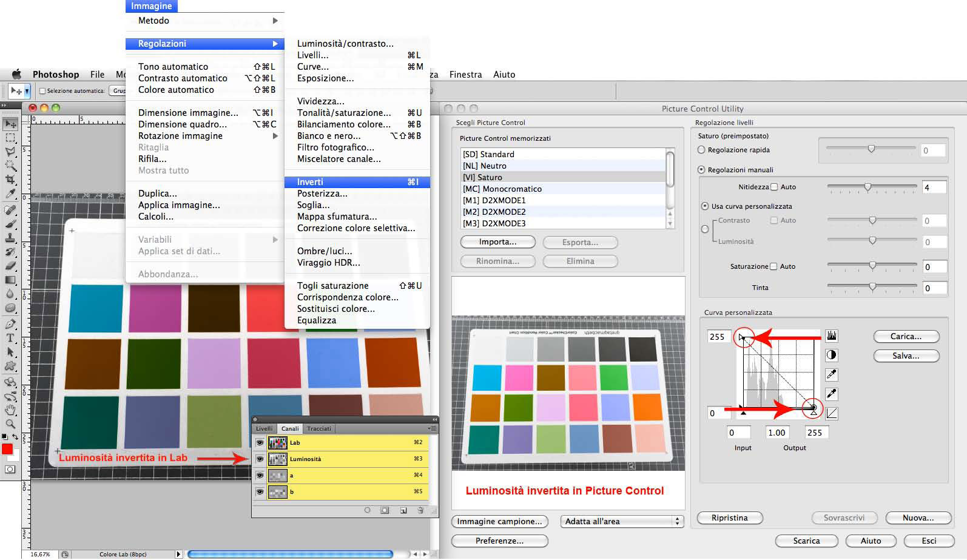The image size is (967, 560).
Task: Hide the Lab channel eye
Action: click(x=260, y=442)
